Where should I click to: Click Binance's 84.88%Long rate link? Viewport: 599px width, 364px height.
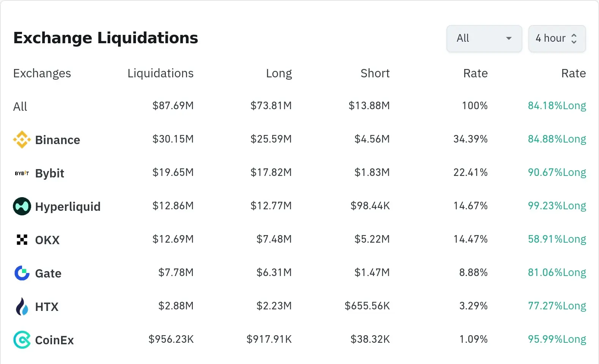tap(556, 139)
